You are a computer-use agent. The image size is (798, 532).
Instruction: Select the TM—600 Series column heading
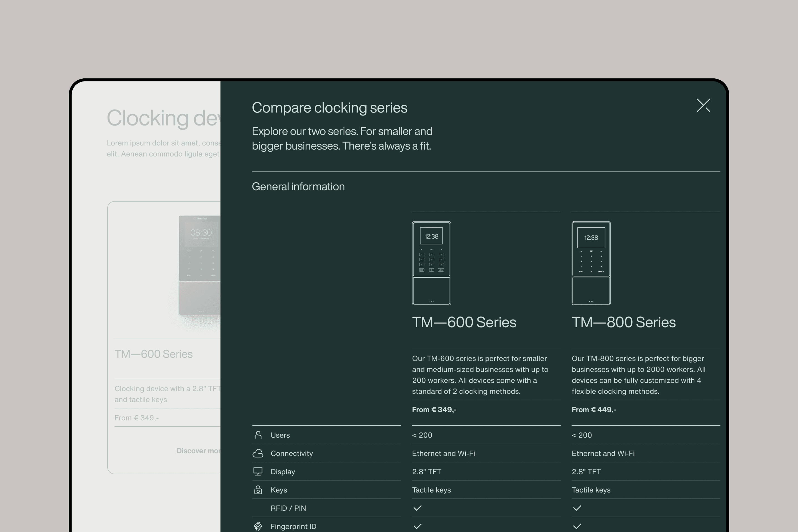click(464, 322)
